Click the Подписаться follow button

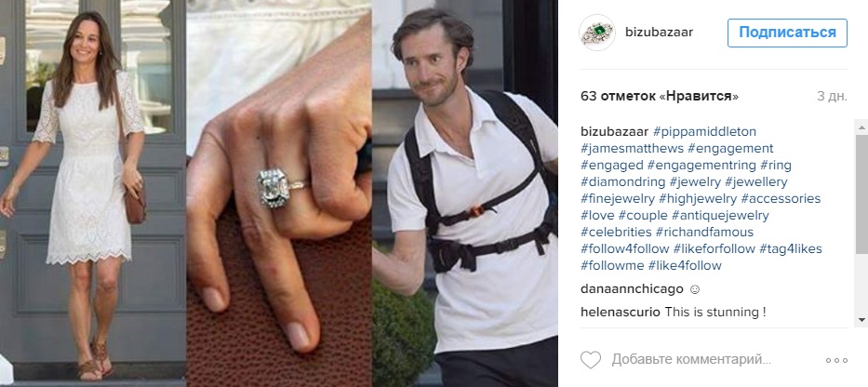click(787, 33)
